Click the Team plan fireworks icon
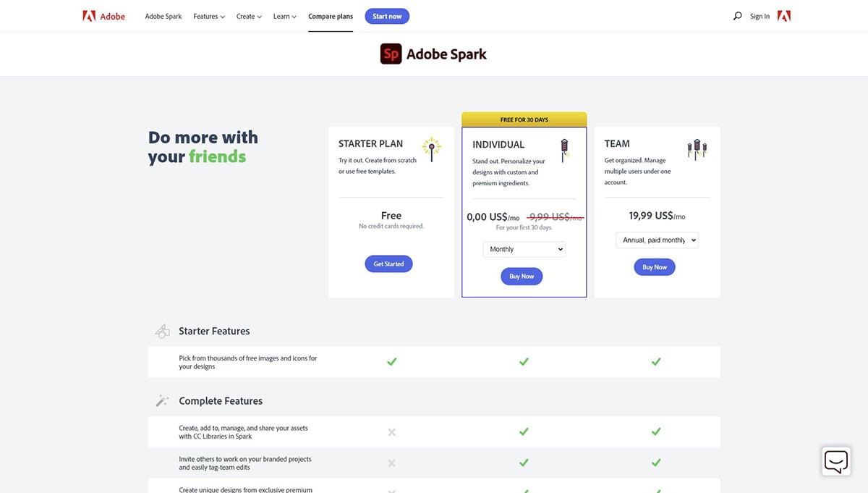The image size is (868, 493). [x=697, y=149]
